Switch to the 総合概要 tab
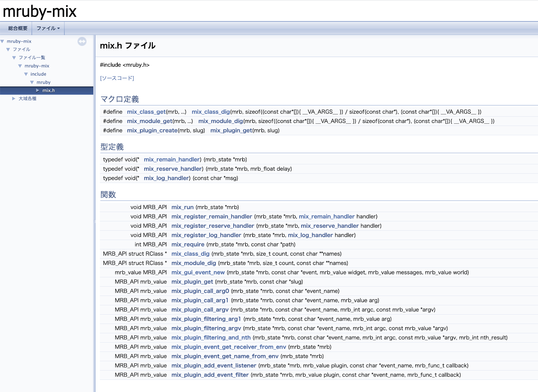 tap(18, 28)
